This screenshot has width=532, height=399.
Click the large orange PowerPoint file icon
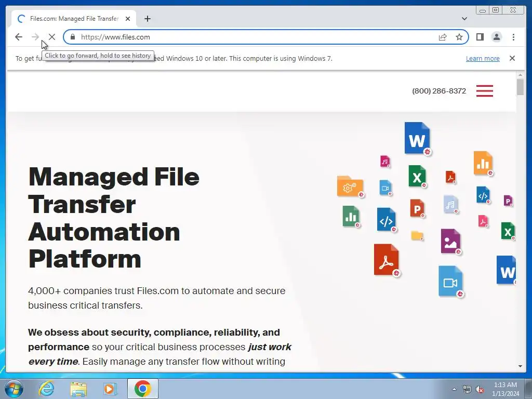click(417, 208)
